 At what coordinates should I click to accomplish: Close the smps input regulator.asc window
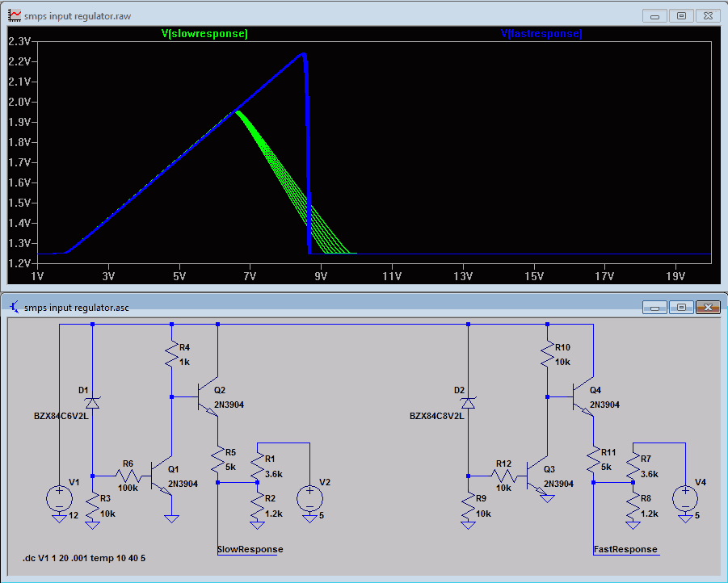[708, 308]
